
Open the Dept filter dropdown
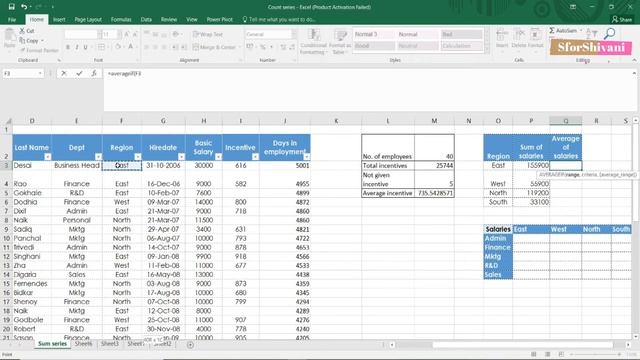(98, 157)
